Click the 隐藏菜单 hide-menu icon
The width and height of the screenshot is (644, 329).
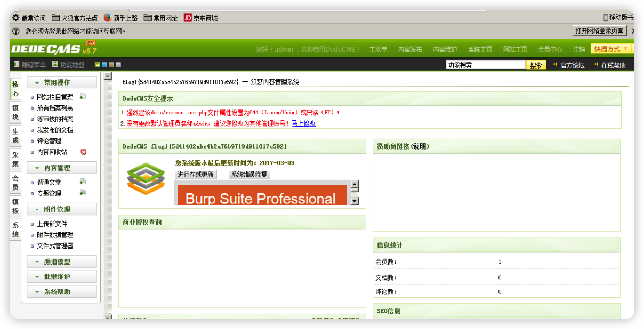click(x=17, y=65)
